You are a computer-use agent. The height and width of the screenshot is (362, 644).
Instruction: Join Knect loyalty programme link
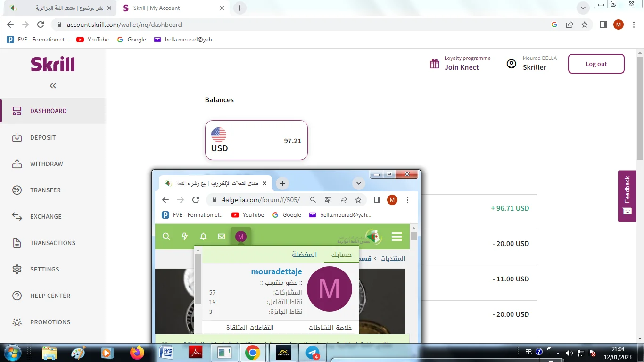click(461, 67)
